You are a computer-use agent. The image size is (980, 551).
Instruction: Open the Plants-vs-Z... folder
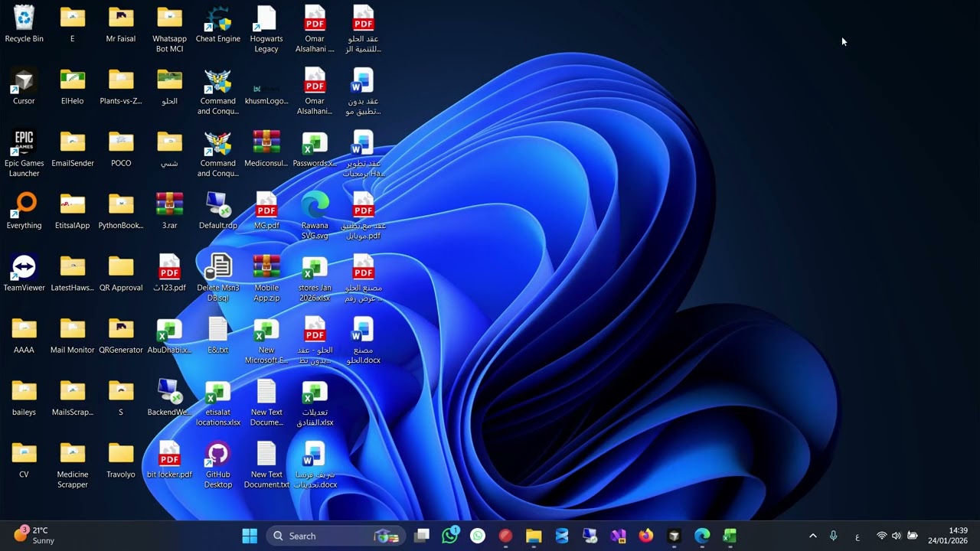121,87
